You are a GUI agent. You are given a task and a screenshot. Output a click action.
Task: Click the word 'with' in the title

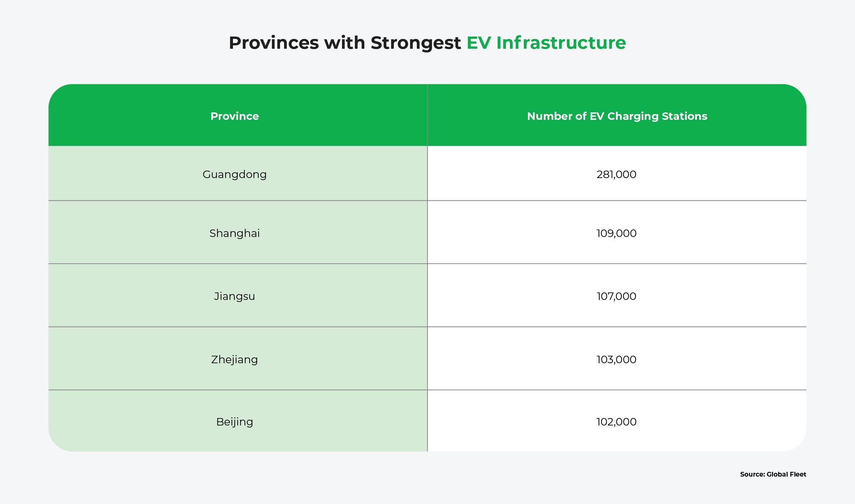[344, 43]
